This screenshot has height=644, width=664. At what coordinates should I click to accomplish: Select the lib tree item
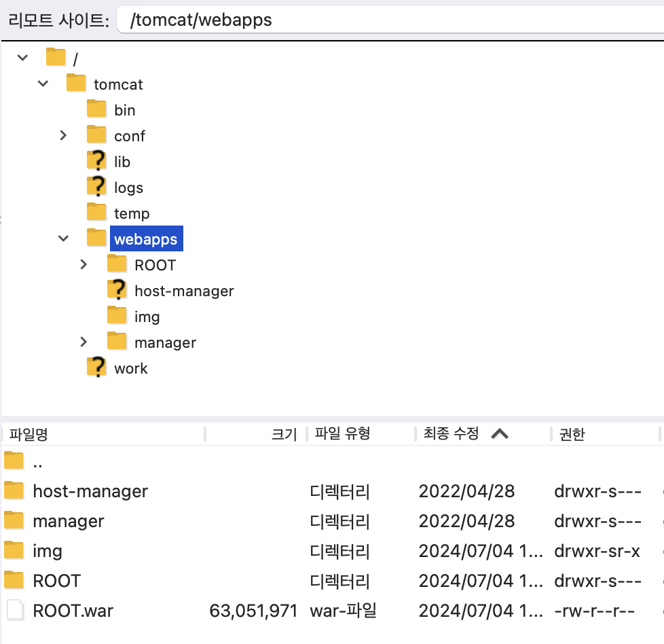pos(122,162)
